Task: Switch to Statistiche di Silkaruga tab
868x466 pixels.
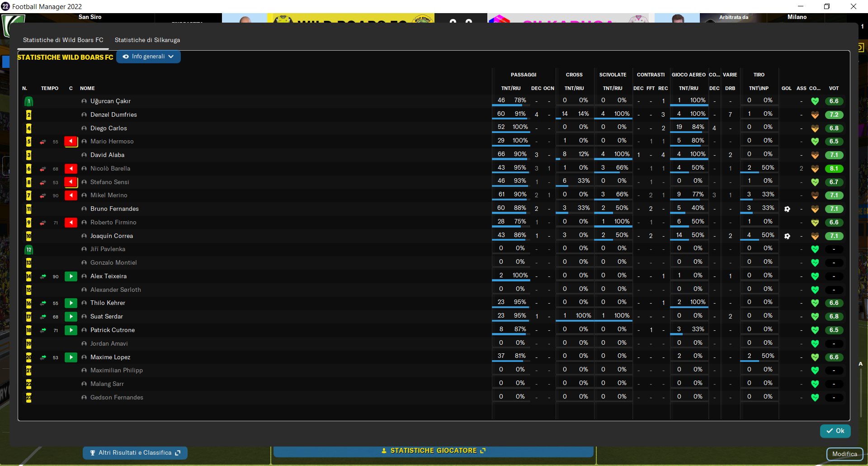Action: pos(147,40)
